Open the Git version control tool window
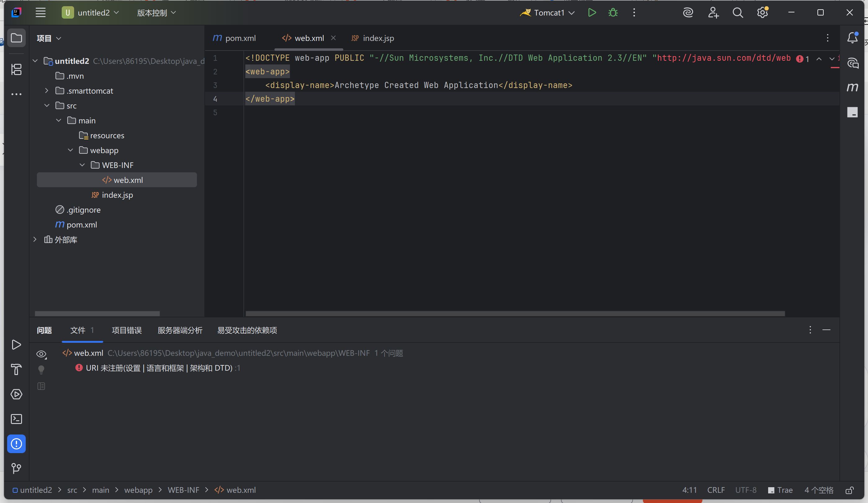The width and height of the screenshot is (868, 503). [x=16, y=468]
